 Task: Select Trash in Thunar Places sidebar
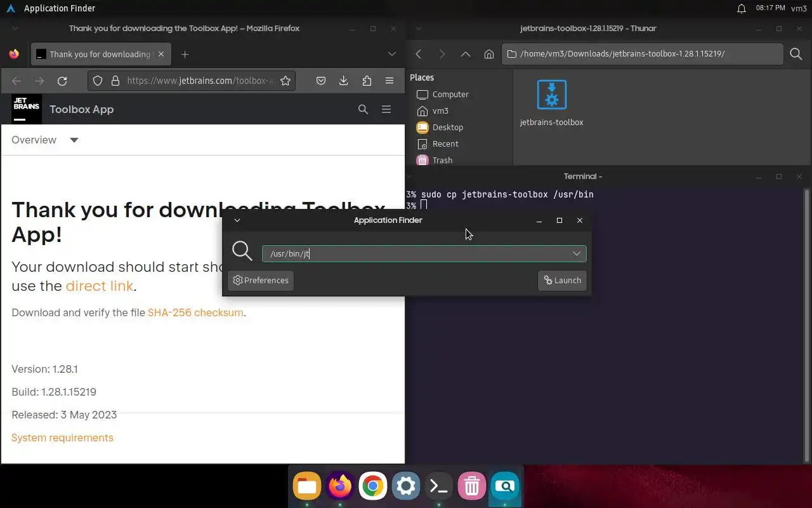[x=435, y=160]
